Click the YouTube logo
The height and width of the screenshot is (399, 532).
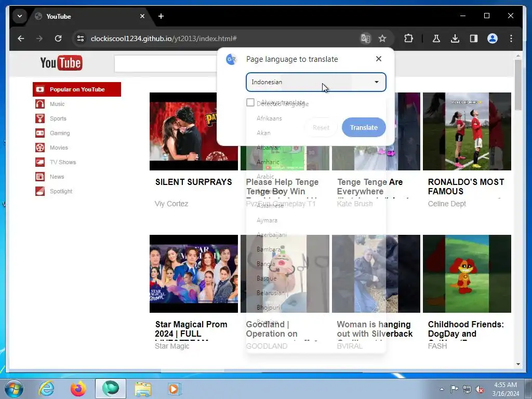[61, 63]
